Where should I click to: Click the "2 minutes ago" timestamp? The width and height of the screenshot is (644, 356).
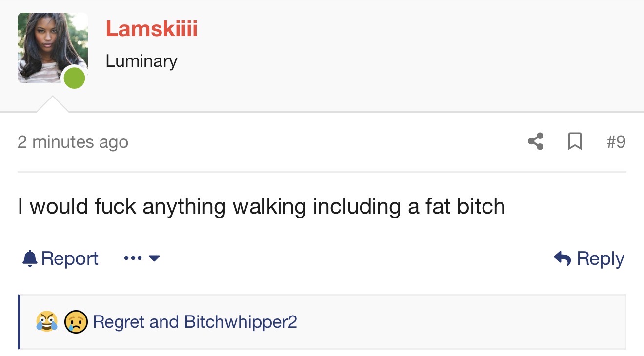[x=73, y=142]
